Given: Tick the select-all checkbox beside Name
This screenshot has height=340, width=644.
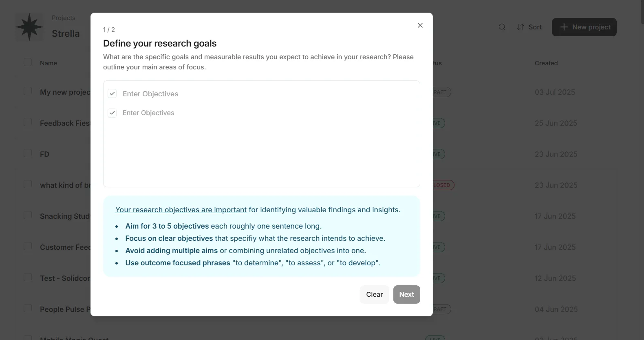Looking at the screenshot, I should coord(28,62).
